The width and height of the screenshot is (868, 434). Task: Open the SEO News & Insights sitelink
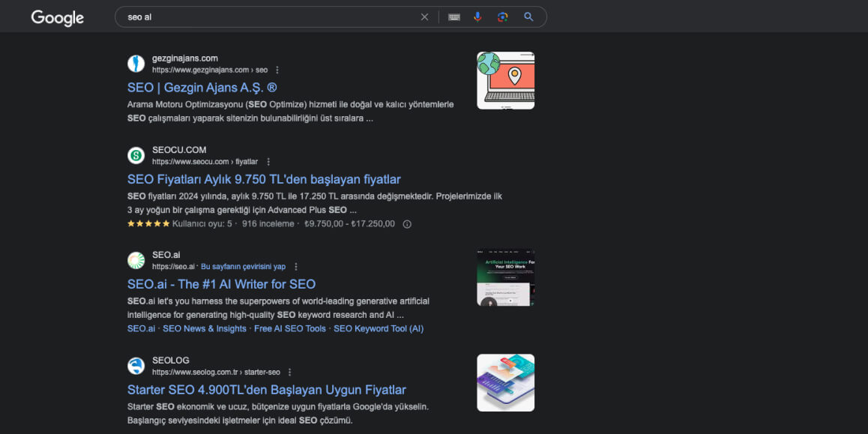tap(205, 329)
